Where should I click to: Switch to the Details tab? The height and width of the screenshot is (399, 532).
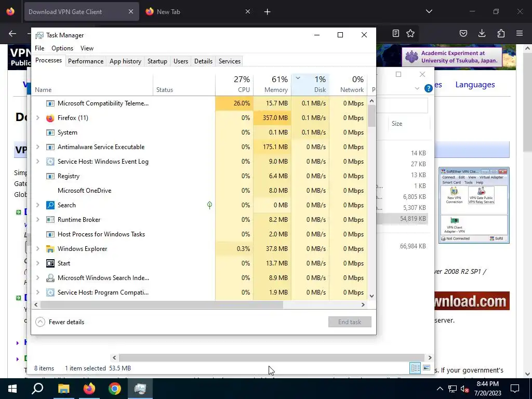(x=203, y=61)
